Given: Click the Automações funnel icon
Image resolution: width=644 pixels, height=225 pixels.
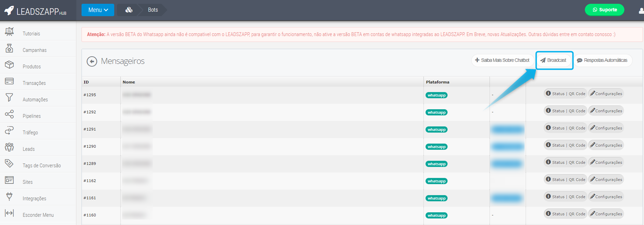Looking at the screenshot, I should [9, 98].
